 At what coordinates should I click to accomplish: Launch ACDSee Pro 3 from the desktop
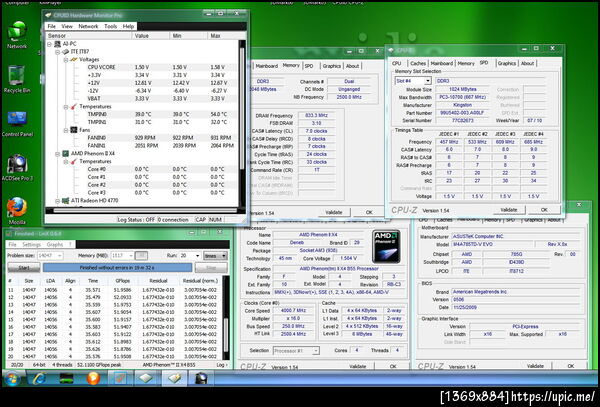17,167
